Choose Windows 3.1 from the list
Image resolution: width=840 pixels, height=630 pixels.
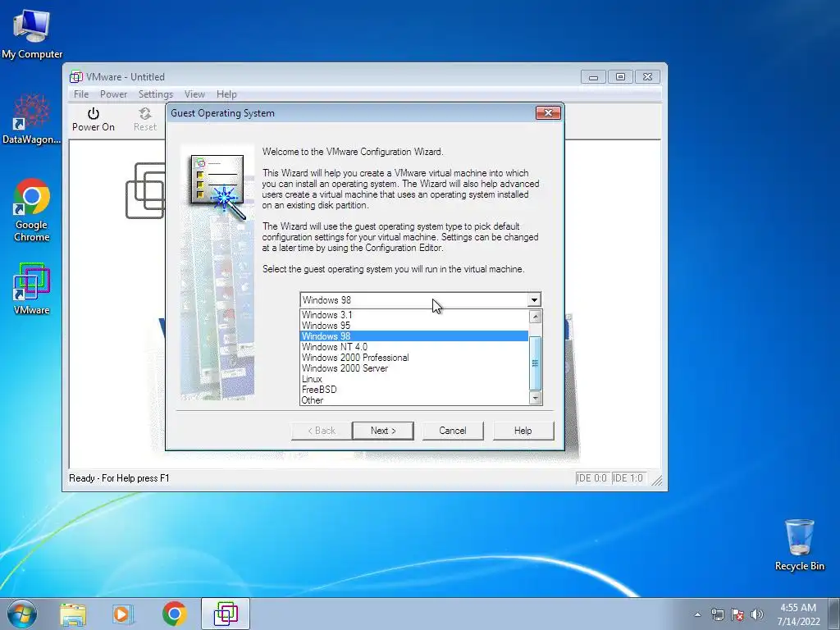point(414,315)
